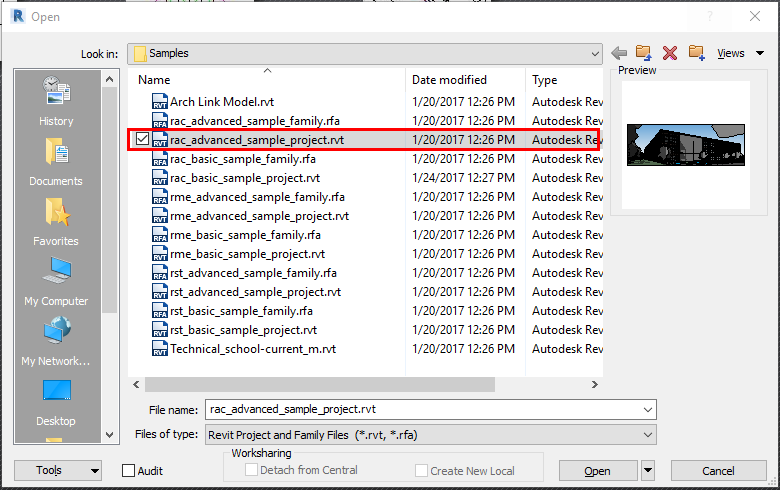Go up one folder level icon

[643, 53]
